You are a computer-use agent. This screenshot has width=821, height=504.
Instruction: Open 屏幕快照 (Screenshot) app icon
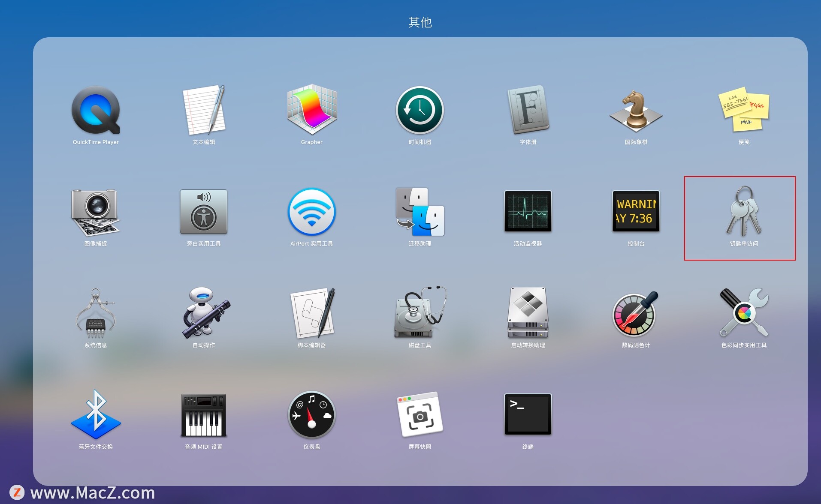tap(420, 414)
